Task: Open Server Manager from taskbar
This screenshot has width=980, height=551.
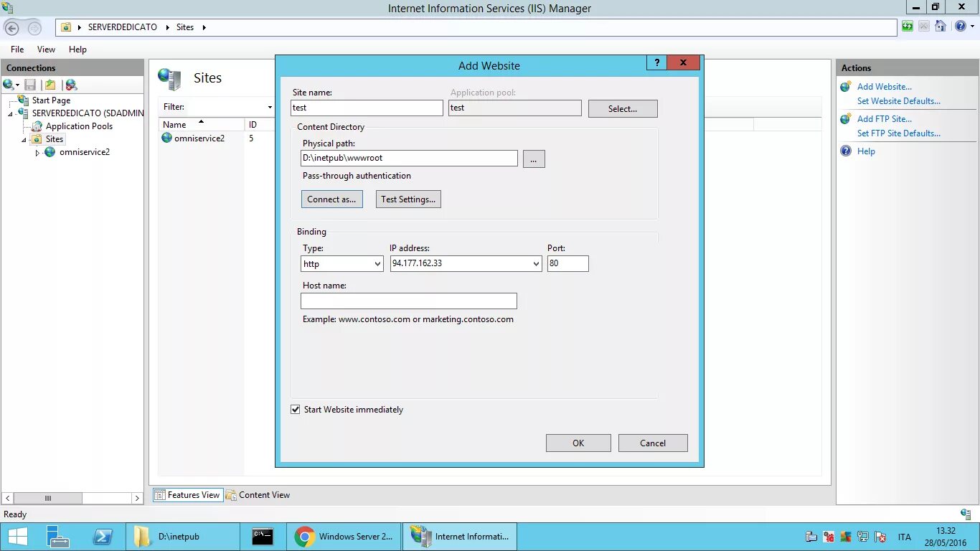Action: click(x=57, y=537)
